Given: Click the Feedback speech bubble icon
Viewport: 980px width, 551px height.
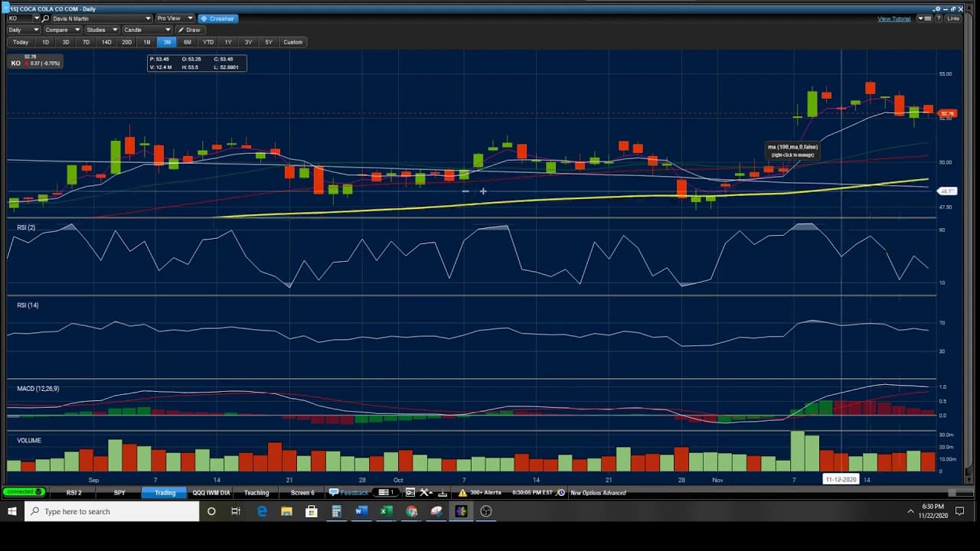Looking at the screenshot, I should point(334,493).
